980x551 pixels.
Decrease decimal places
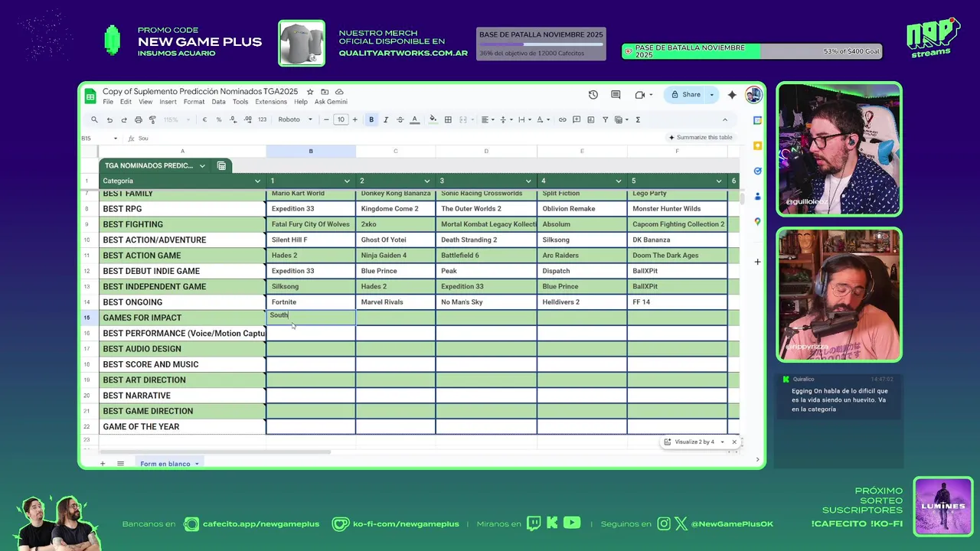[233, 119]
